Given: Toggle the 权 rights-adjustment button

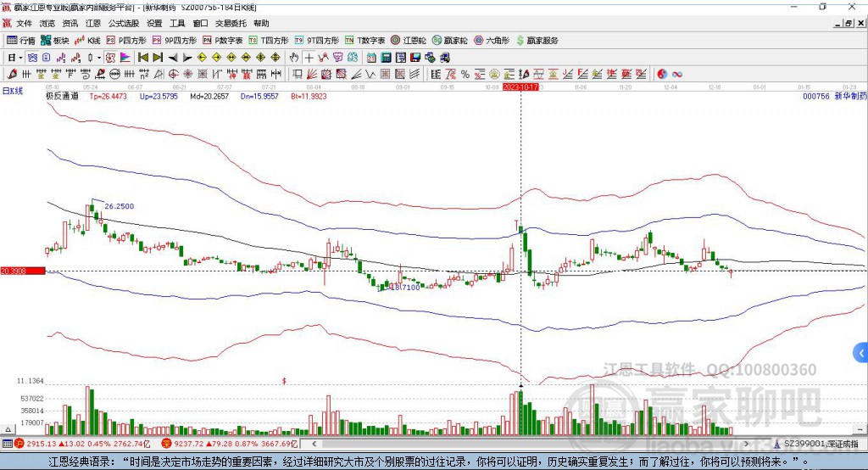Looking at the screenshot, I should 111,58.
